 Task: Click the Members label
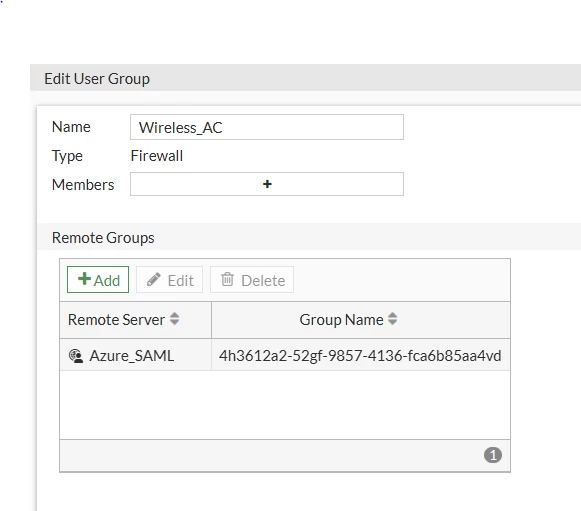pyautogui.click(x=83, y=185)
